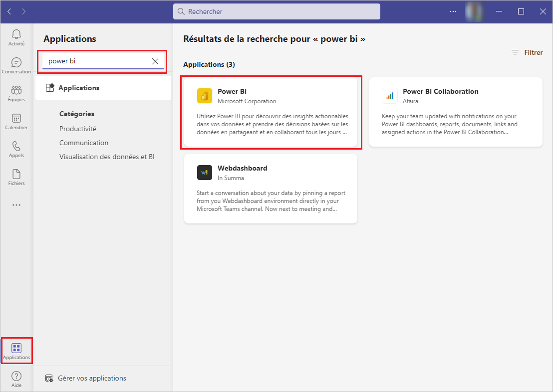This screenshot has width=553, height=392.
Task: Open the Conversation chat icon
Action: (x=16, y=62)
